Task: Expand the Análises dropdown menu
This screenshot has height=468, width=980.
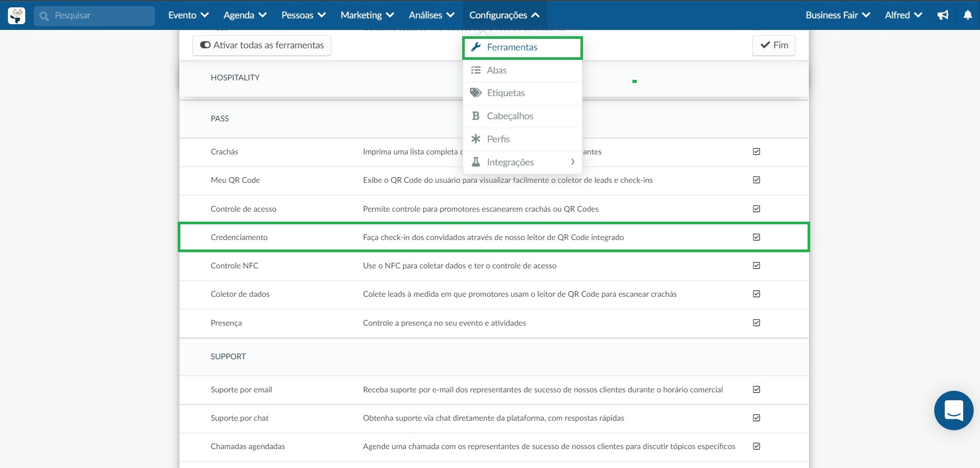Action: (432, 15)
